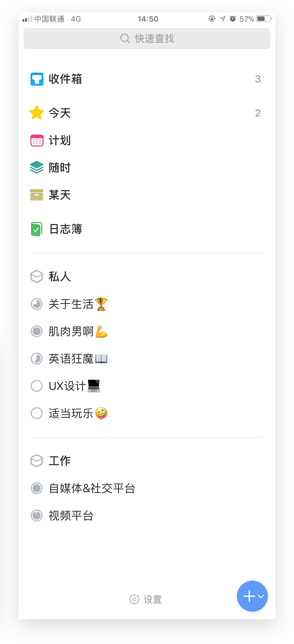Tap the 私人 area box icon
This screenshot has width=294, height=644.
tap(37, 276)
